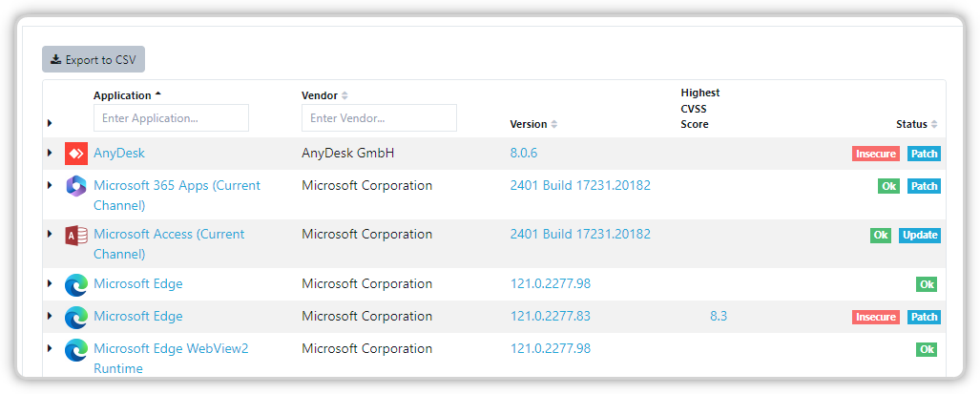Click the Highest CVSS Score column header
Image resolution: width=980 pixels, height=394 pixels.
point(700,108)
